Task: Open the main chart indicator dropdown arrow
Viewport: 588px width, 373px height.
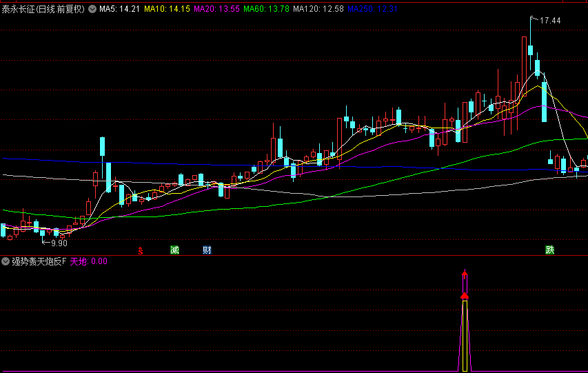Action: pos(92,9)
